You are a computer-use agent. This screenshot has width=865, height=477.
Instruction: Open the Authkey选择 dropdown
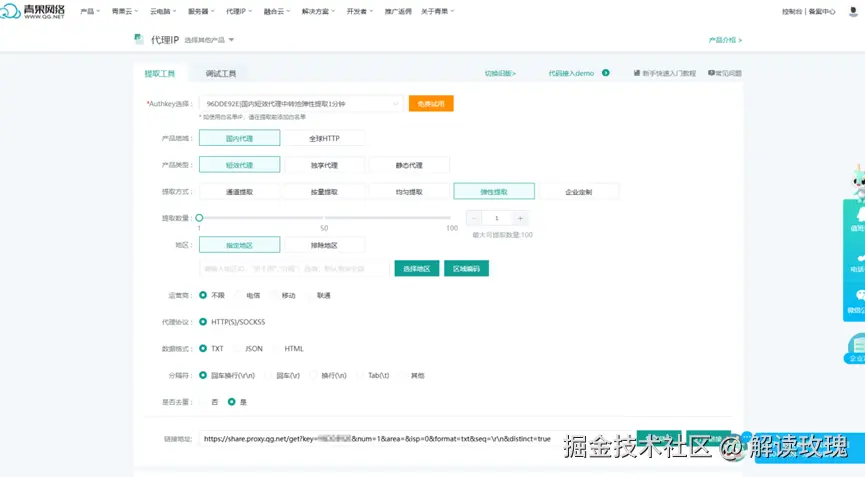(301, 104)
